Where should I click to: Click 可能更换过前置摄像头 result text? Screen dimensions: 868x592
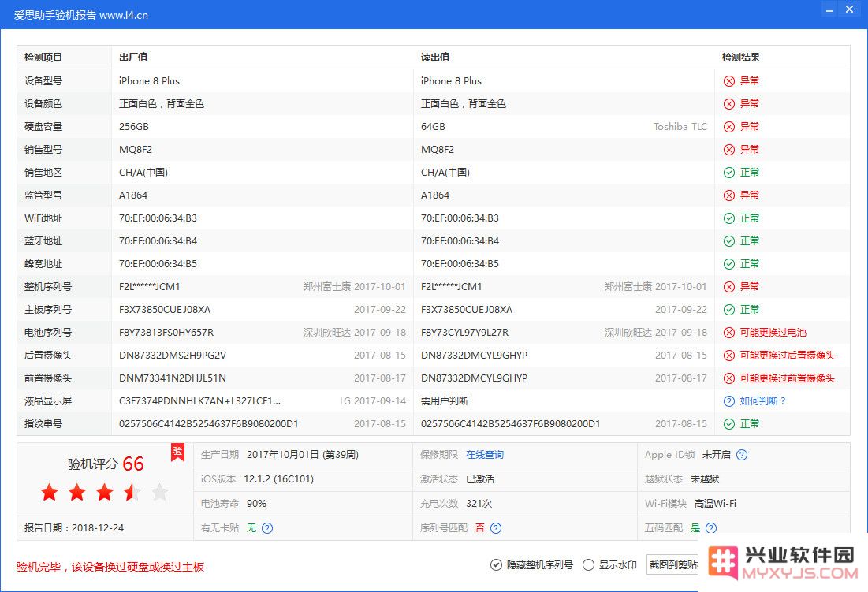[787, 378]
